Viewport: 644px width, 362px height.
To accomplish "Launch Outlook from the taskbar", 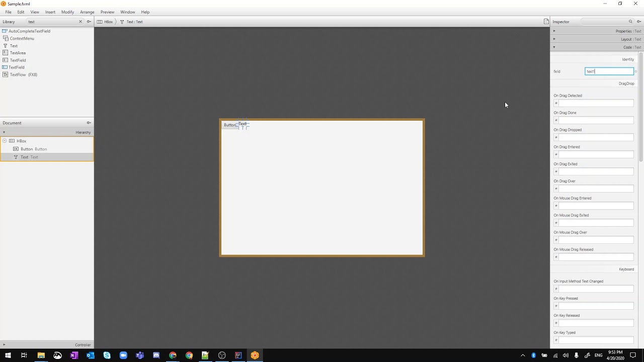I will 91,355.
